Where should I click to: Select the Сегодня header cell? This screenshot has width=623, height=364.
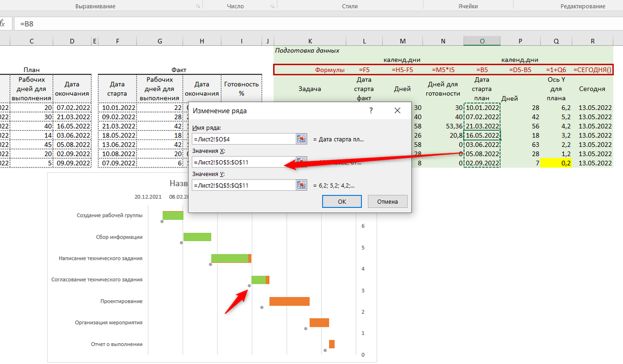click(x=592, y=89)
